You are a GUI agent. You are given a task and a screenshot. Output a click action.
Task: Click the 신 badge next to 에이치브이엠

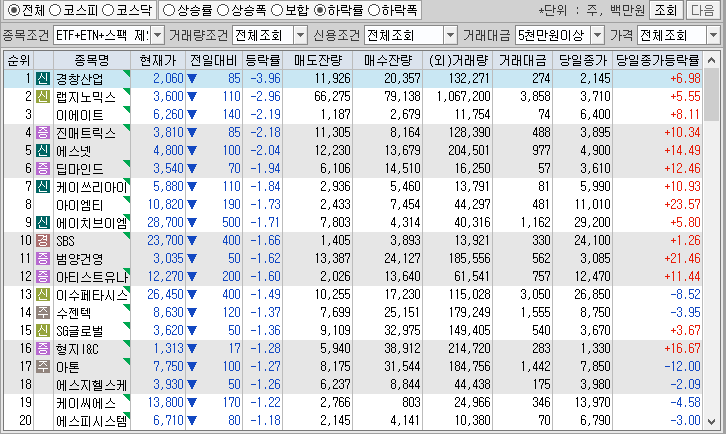[43, 222]
